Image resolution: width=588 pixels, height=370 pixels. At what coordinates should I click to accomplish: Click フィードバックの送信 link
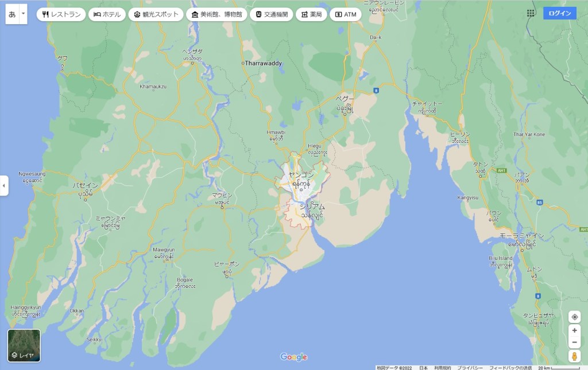point(510,368)
